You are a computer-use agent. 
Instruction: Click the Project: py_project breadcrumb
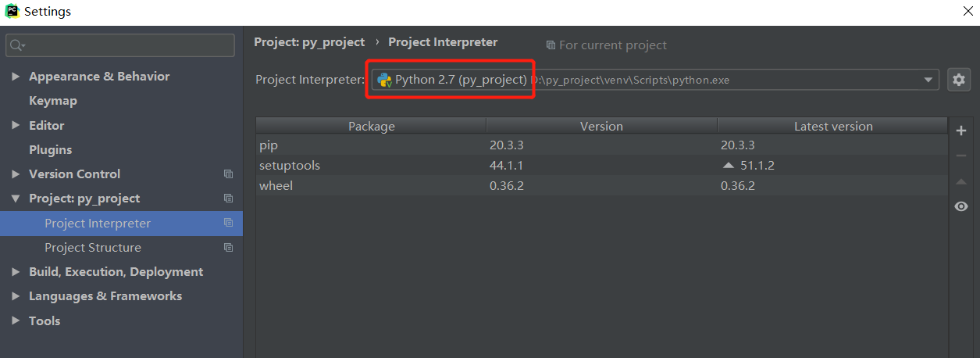tap(309, 42)
